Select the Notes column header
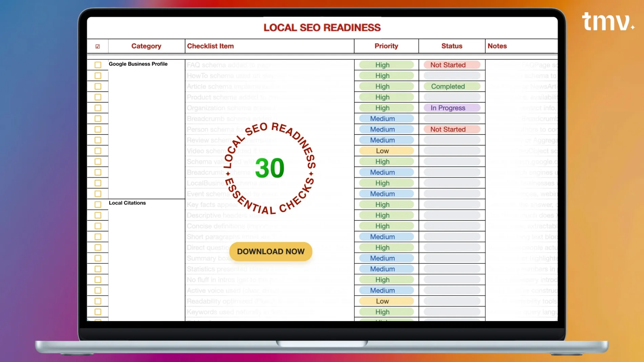The width and height of the screenshot is (644, 362). click(x=497, y=46)
